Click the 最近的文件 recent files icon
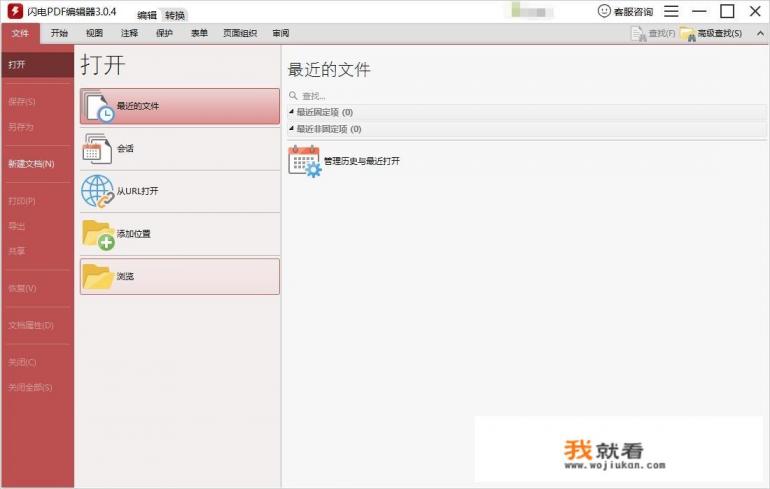Viewport: 770px width, 489px height. [98, 106]
